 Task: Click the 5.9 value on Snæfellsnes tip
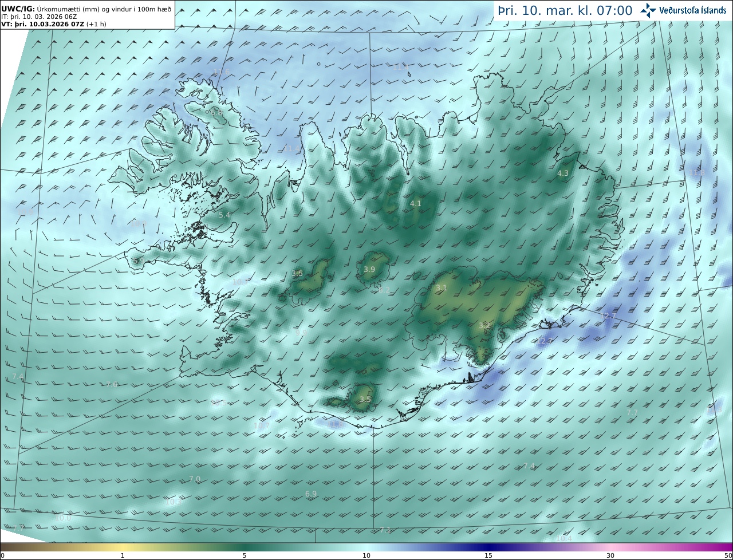point(138,261)
